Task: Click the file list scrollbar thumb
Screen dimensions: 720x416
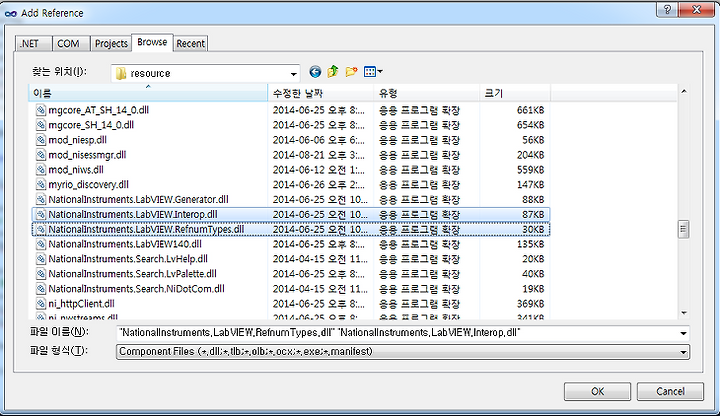Action: coord(684,229)
